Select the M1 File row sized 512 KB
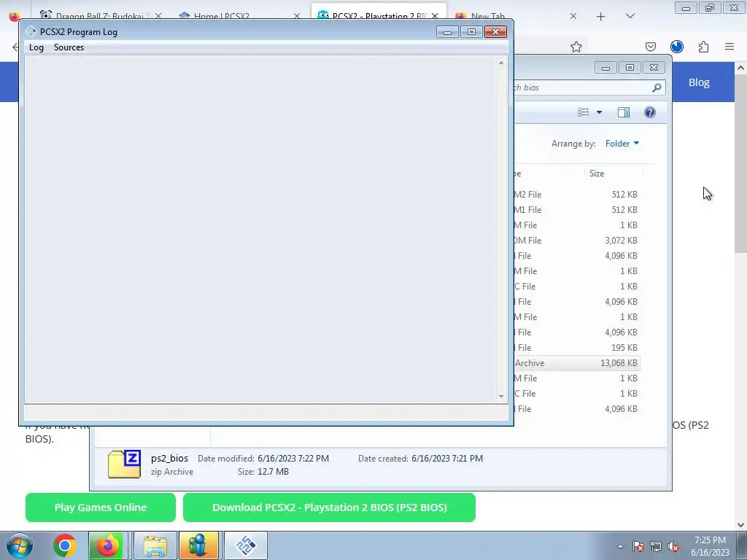 pos(576,209)
